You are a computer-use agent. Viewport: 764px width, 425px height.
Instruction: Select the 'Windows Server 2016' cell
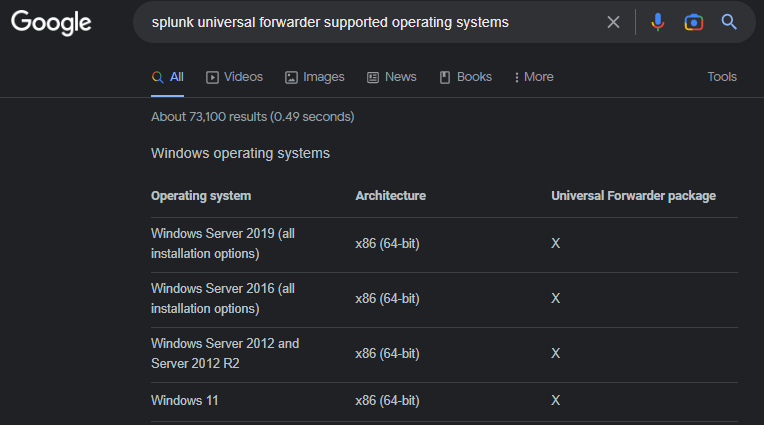(223, 299)
